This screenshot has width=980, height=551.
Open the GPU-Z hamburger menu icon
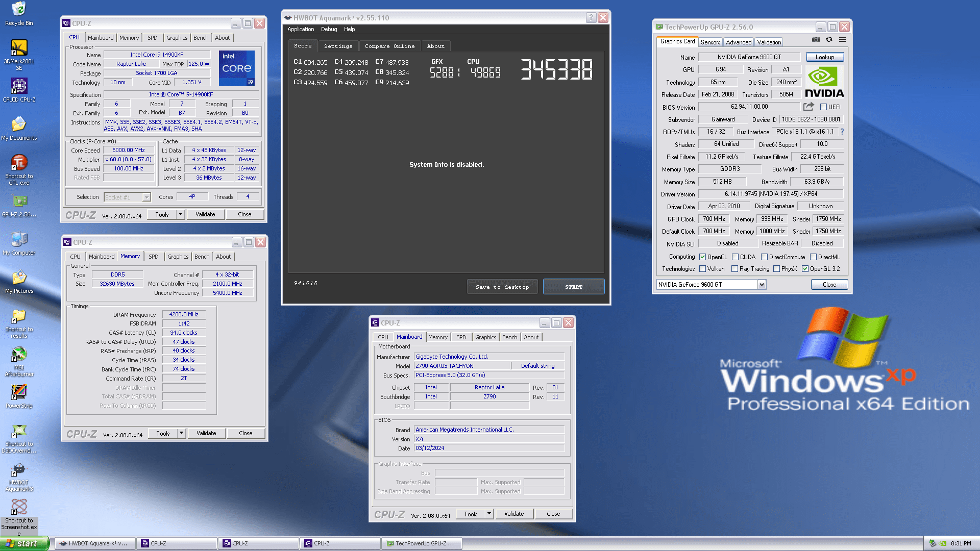[x=842, y=40]
